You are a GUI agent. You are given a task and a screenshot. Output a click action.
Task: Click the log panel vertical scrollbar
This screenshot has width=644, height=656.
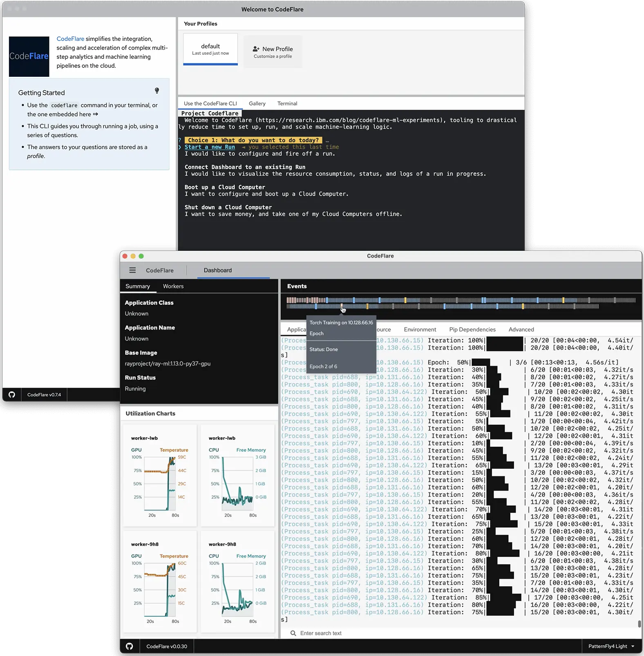640,624
